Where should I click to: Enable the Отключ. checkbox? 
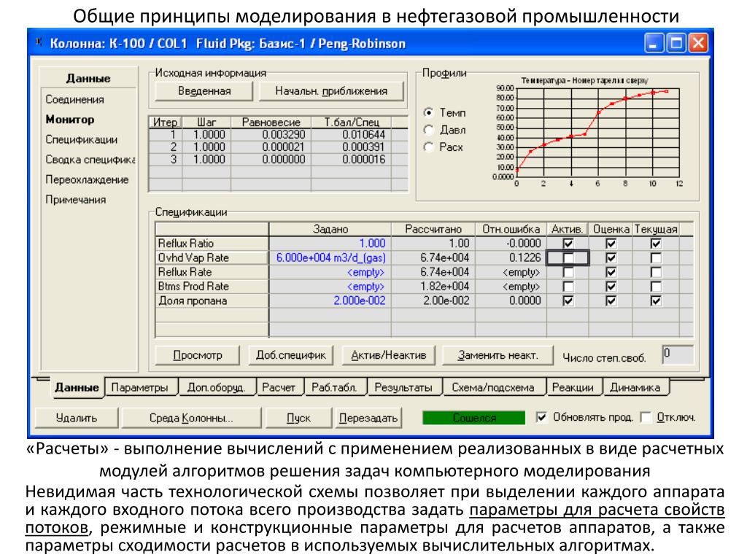click(646, 417)
